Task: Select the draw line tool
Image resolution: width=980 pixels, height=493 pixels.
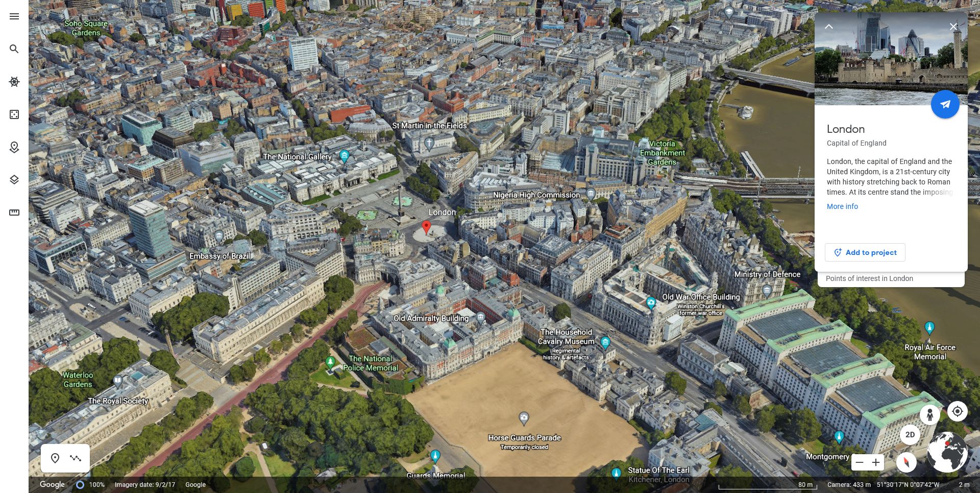Action: coord(76,458)
